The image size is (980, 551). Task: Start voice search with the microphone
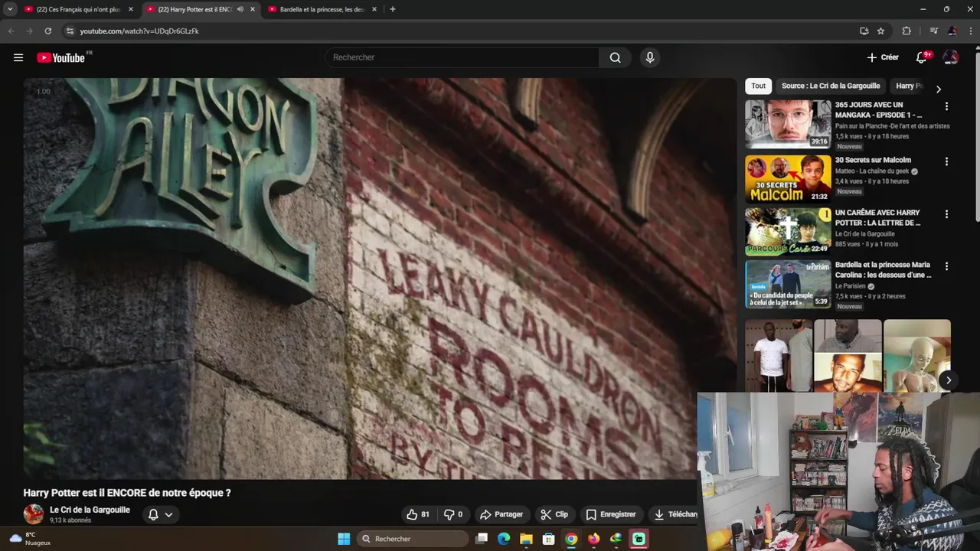pos(650,57)
